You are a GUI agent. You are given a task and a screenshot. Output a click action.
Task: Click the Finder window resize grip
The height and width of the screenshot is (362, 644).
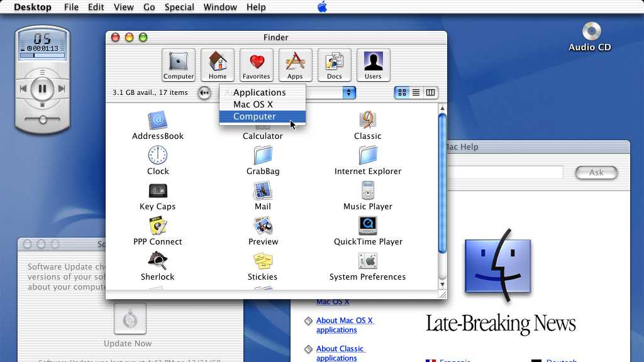(442, 294)
